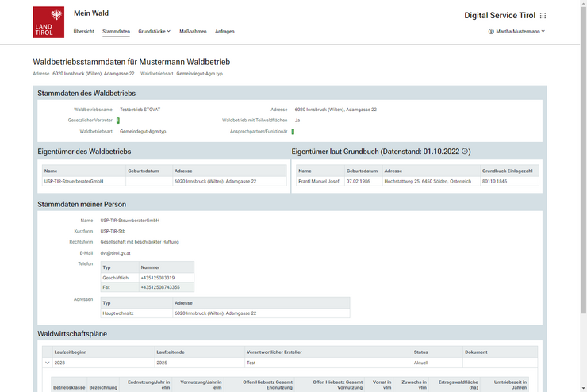The width and height of the screenshot is (587, 392).
Task: Click the info icon next to Datenstand 01.10.2022
Action: (x=465, y=152)
